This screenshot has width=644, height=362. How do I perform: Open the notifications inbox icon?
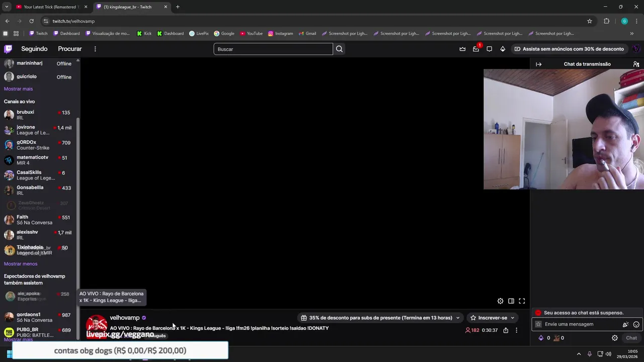click(x=476, y=49)
